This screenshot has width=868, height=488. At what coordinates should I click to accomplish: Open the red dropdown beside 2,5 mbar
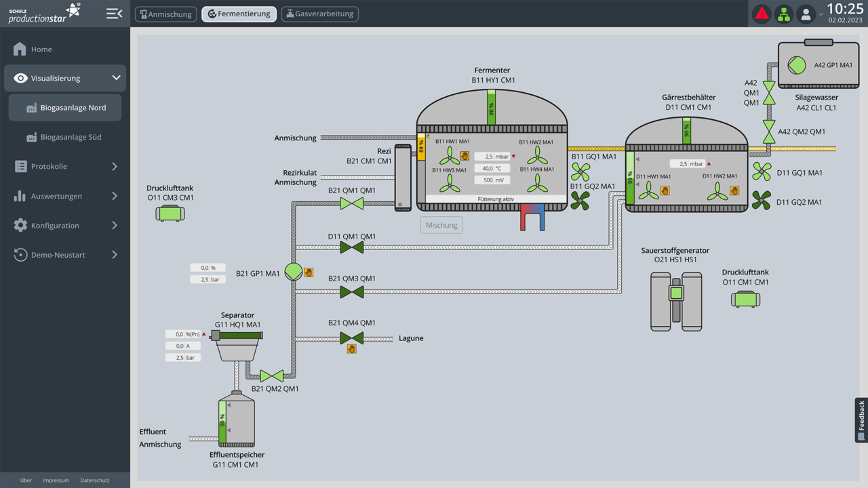513,156
